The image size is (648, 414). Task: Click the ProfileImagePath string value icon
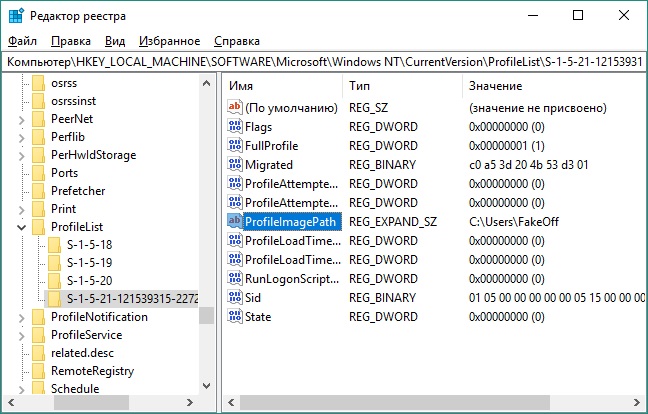[x=235, y=221]
